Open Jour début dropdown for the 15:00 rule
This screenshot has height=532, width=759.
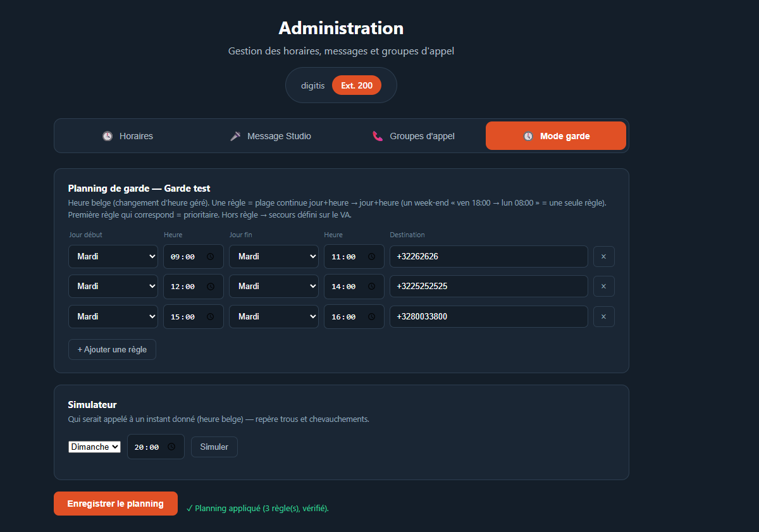pos(113,316)
